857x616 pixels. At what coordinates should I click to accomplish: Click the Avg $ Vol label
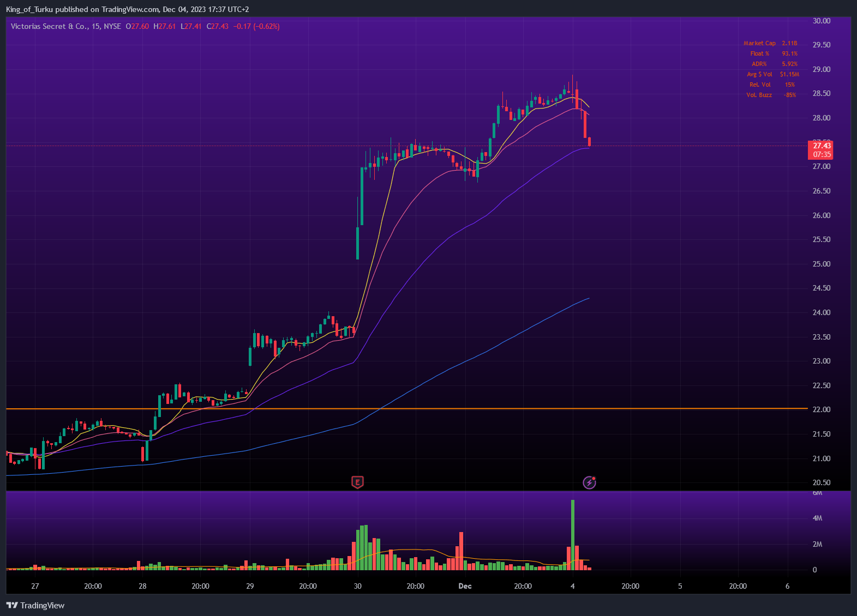pyautogui.click(x=759, y=74)
